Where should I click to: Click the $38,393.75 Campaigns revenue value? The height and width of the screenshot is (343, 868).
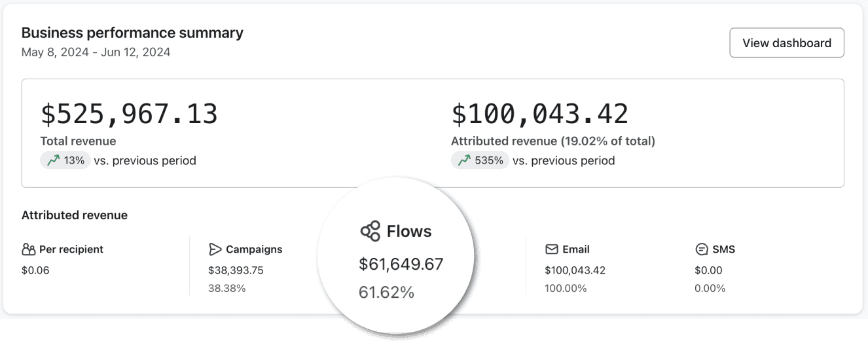pos(236,270)
